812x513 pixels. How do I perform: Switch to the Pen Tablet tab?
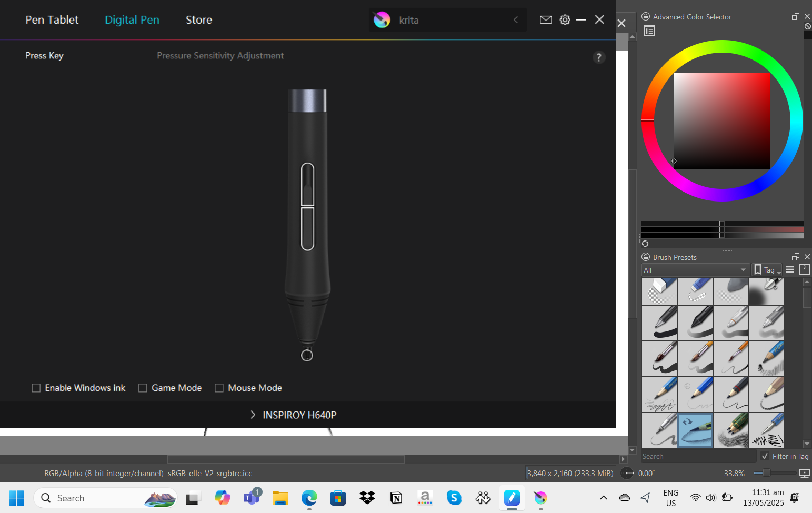click(52, 20)
